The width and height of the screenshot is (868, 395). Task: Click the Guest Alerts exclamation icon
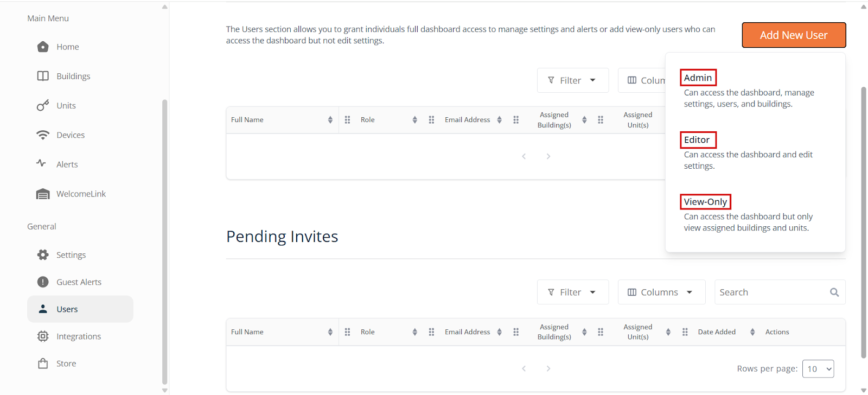click(43, 282)
